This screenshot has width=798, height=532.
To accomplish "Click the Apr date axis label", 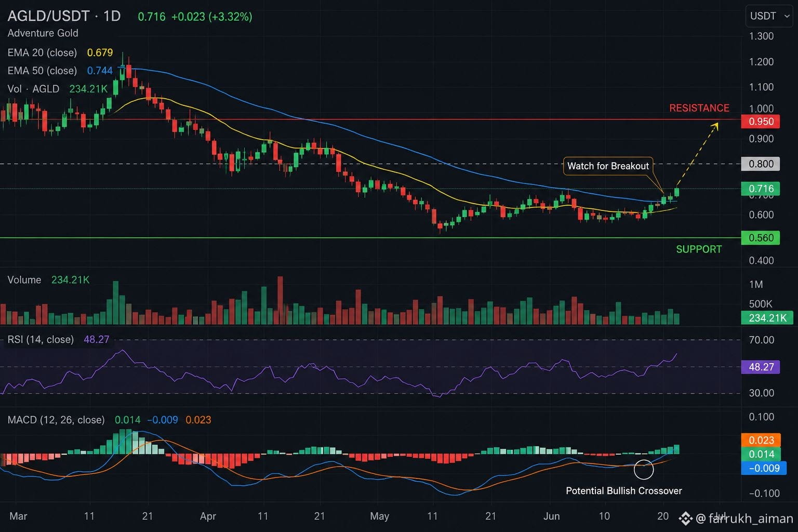I will (208, 516).
